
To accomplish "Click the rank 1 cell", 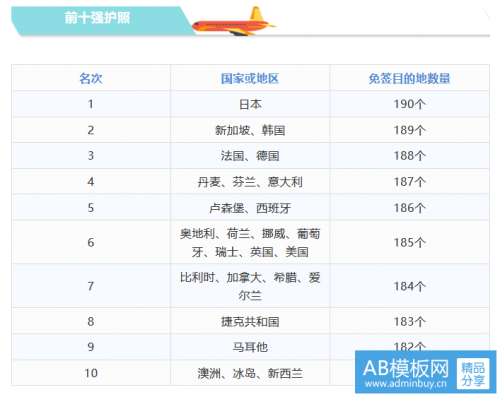I will tap(91, 104).
